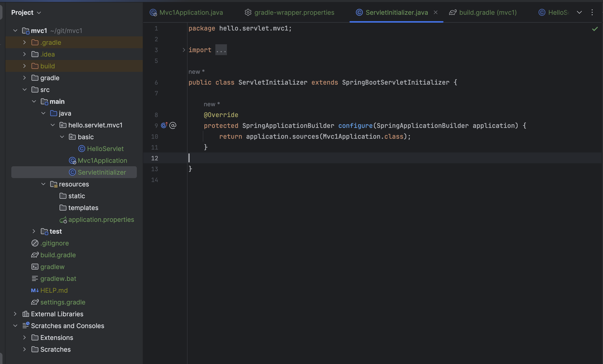Click the resources folder icon

click(54, 184)
